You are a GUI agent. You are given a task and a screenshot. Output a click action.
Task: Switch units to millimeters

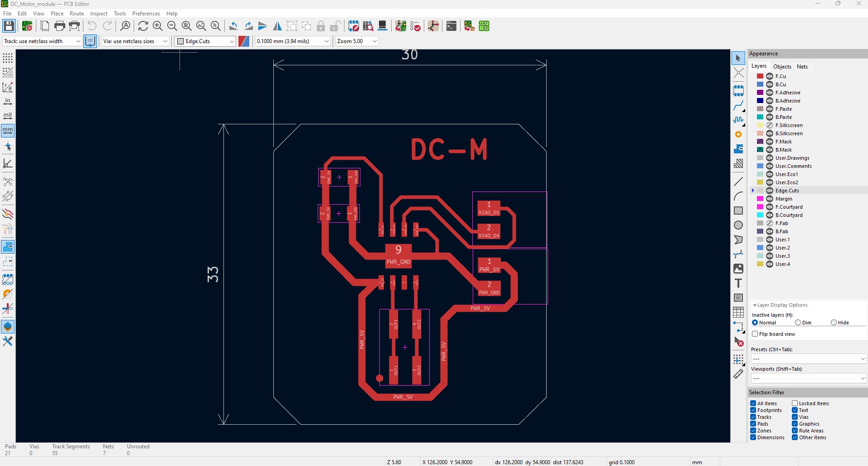tap(8, 131)
